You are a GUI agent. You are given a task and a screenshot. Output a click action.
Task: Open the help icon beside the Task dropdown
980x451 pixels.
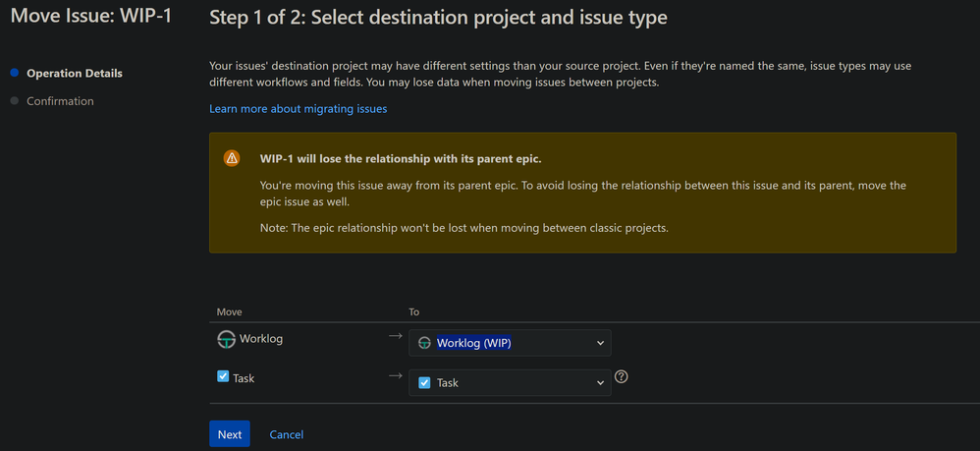(x=621, y=376)
